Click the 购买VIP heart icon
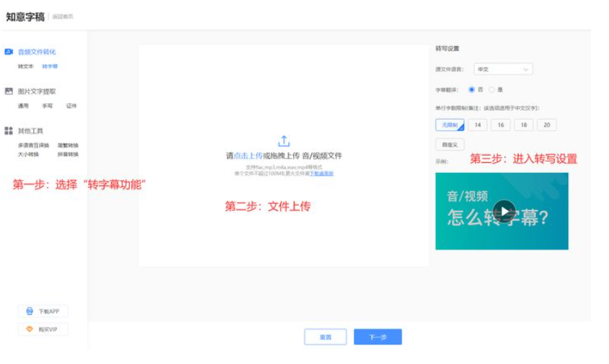This screenshot has width=609, height=364. pos(30,329)
